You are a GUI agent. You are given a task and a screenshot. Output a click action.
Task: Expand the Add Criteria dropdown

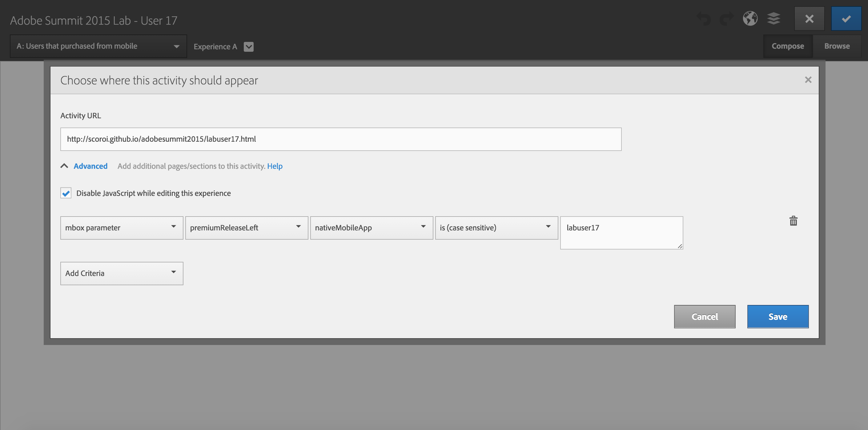point(122,274)
